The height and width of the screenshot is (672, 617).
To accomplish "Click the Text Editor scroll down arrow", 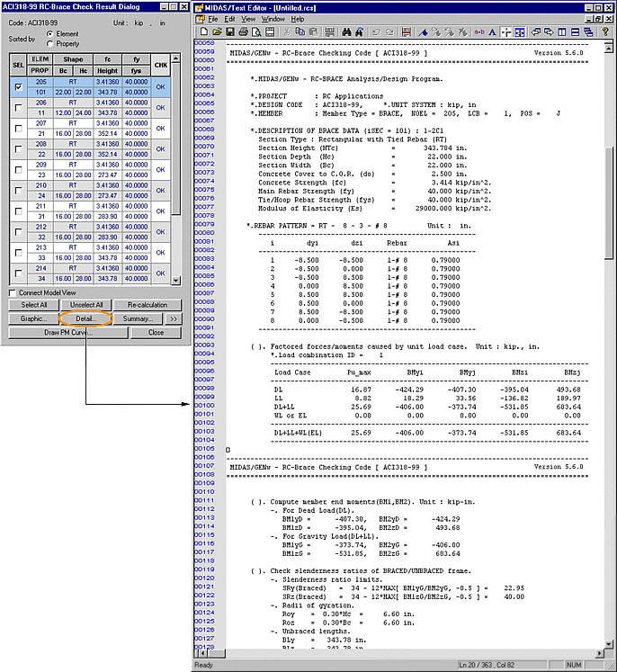I will 609,644.
